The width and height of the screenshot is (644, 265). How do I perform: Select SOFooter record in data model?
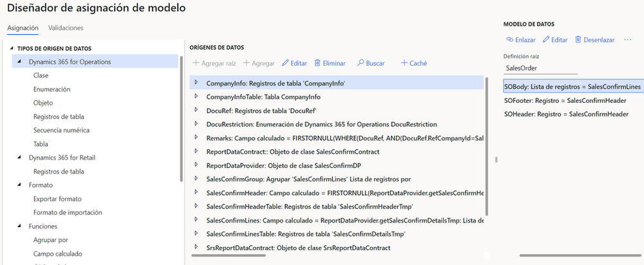click(x=565, y=100)
